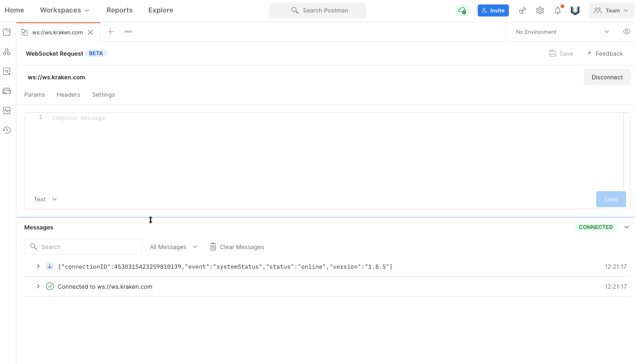Click the 12:21:17 timestamp of systemStatus message

click(616, 266)
